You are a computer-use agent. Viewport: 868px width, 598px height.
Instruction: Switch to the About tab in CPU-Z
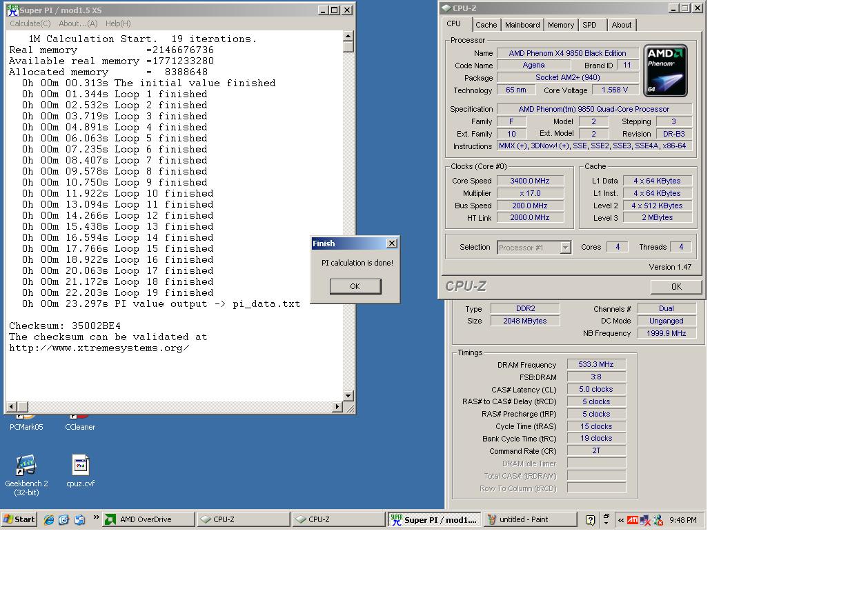pos(621,25)
